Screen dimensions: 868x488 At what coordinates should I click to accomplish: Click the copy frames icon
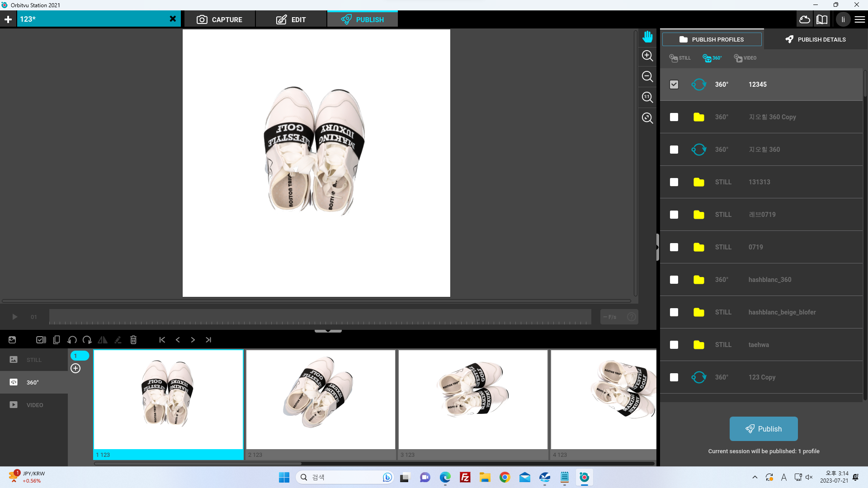pyautogui.click(x=57, y=340)
